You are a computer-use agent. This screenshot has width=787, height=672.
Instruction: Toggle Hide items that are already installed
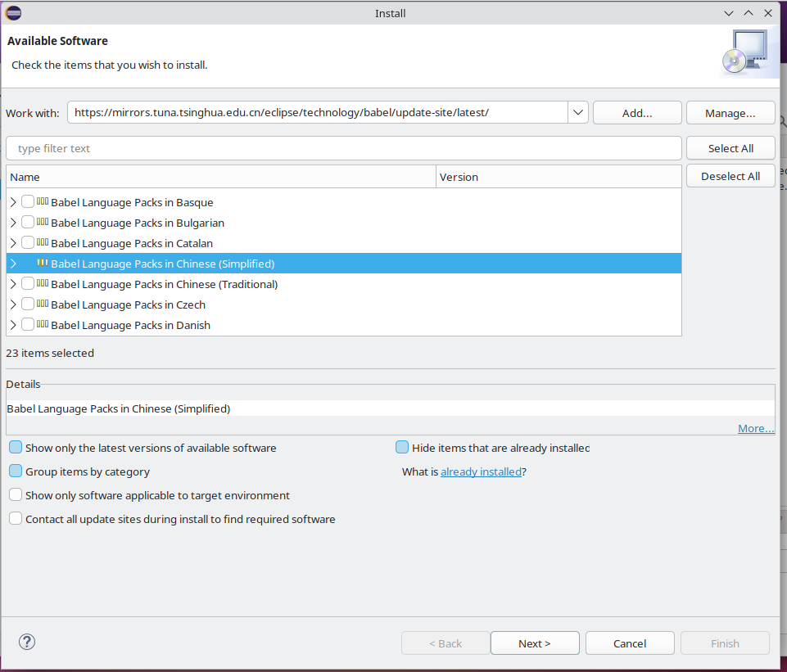tap(402, 448)
